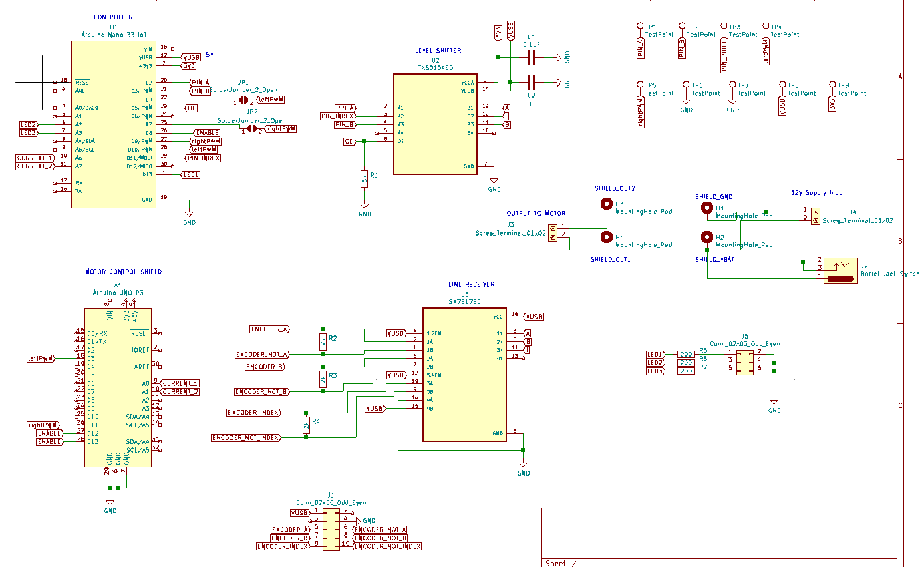Select ENCODER_NOT_INDEX label next to resistor R4
The width and height of the screenshot is (924, 567).
[x=246, y=437]
